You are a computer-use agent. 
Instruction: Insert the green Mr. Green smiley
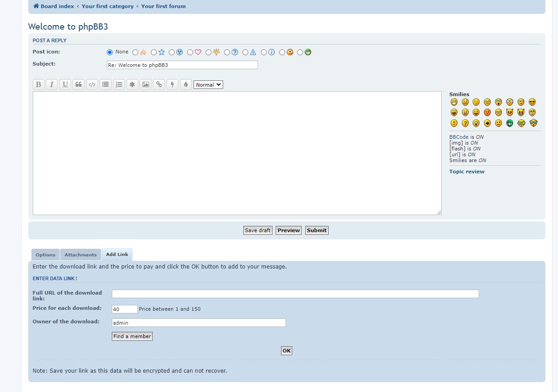510,123
